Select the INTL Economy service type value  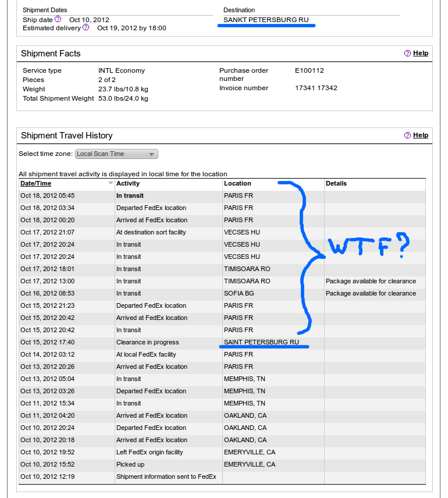pos(122,70)
